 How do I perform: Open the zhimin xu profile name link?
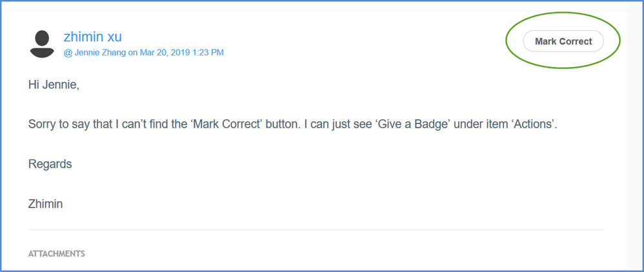click(x=92, y=37)
